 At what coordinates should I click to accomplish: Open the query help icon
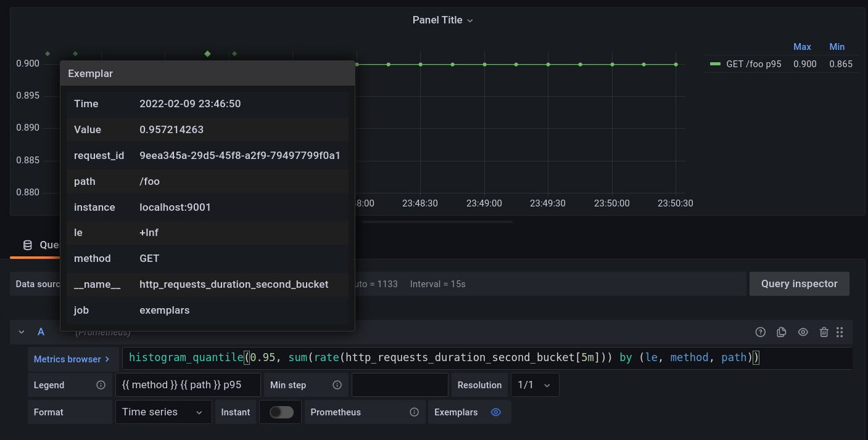tap(760, 332)
